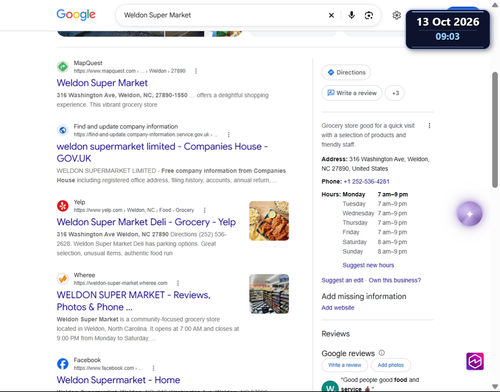This screenshot has width=500, height=392.
Task: Clear the search box with X icon
Action: click(x=331, y=15)
